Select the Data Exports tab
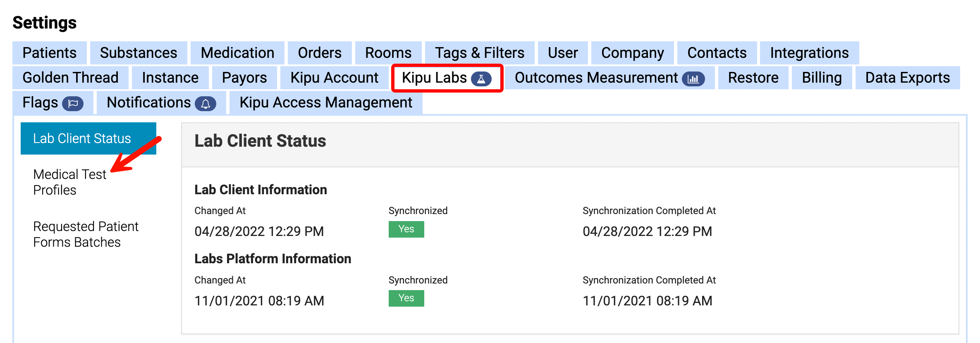980x343 pixels. [908, 78]
